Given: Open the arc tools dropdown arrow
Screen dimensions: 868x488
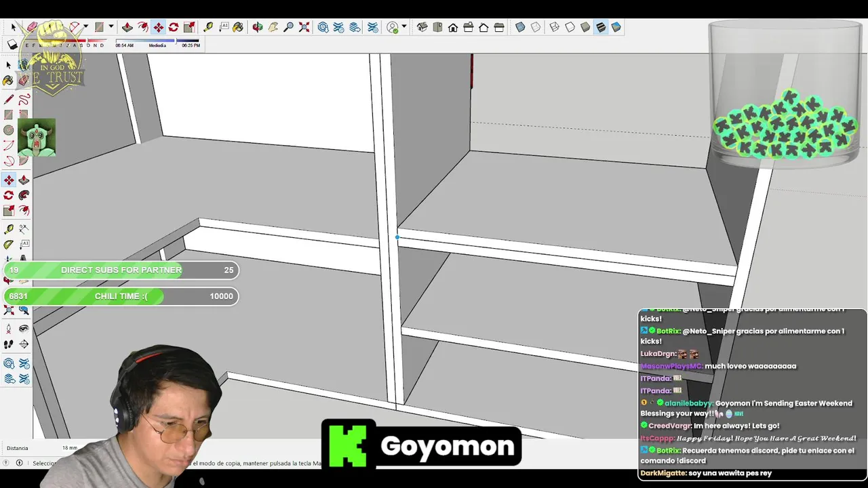Looking at the screenshot, I should point(86,27).
